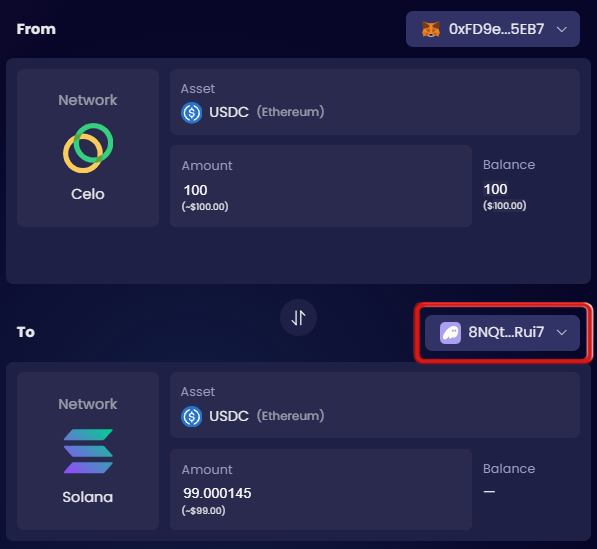
Task: Click the Phantom ghost wallet icon
Action: tap(450, 333)
